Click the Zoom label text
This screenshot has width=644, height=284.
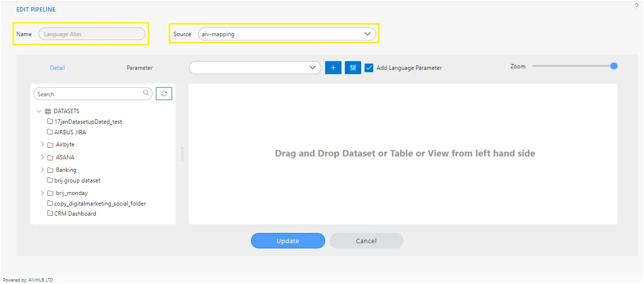518,66
